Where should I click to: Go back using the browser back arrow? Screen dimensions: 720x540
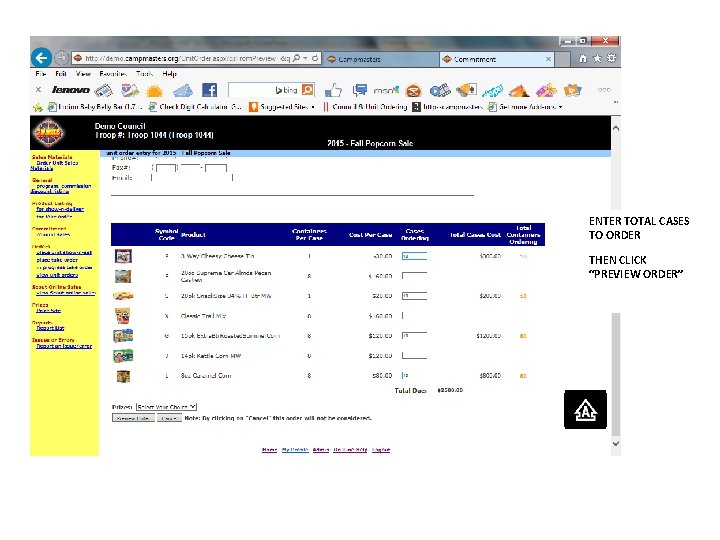(x=41, y=58)
